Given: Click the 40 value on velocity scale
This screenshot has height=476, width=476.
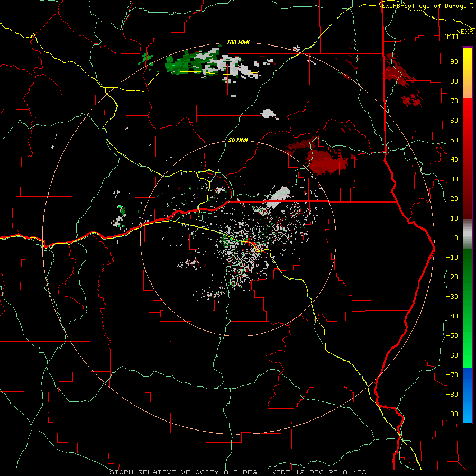Looking at the screenshot, I should point(454,160).
